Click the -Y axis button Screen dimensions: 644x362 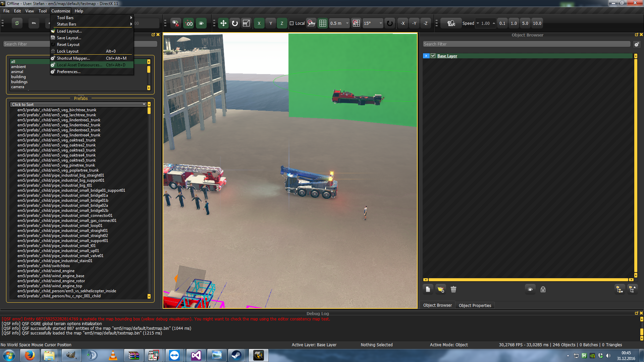click(414, 23)
